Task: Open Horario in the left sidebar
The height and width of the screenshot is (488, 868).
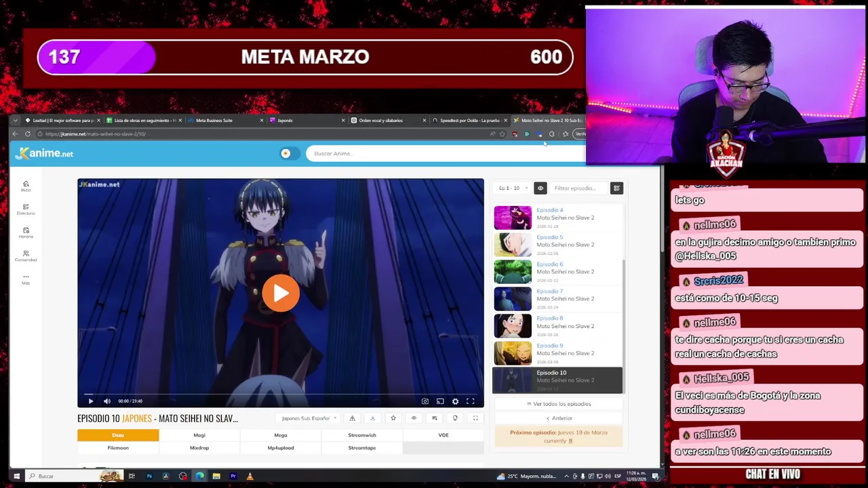Action: pos(26,232)
